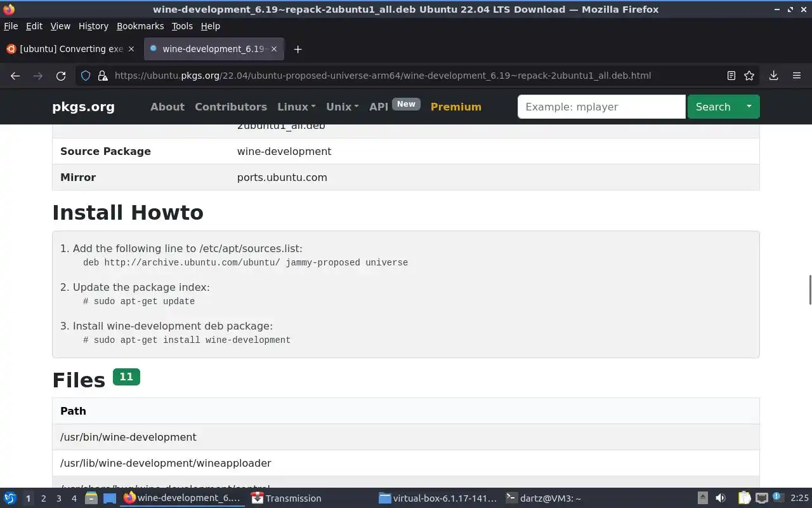Viewport: 812px width, 508px height.
Task: Open a new tab with plus button
Action: (298, 49)
